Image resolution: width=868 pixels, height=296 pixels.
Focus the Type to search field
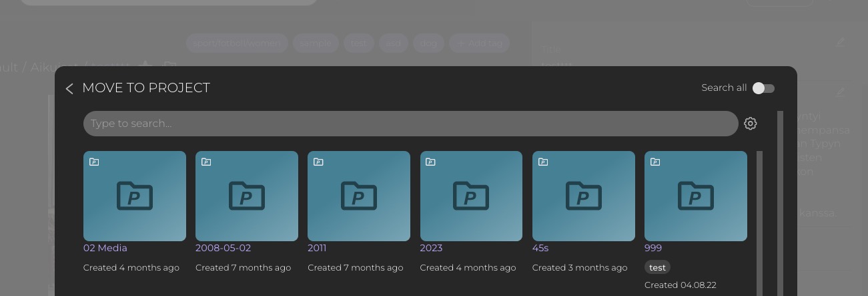[410, 124]
